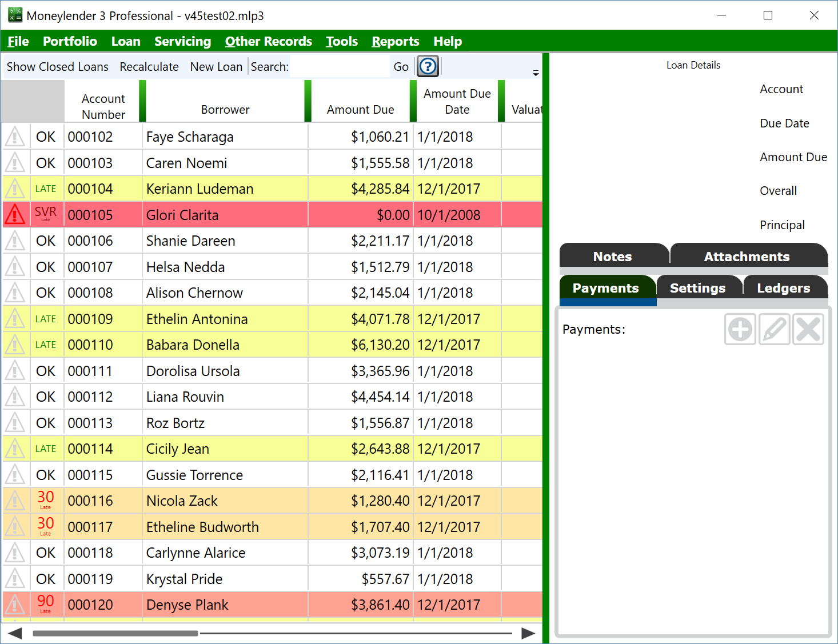Click warning triangle icon for Nicola Zack
The height and width of the screenshot is (644, 838).
[15, 501]
